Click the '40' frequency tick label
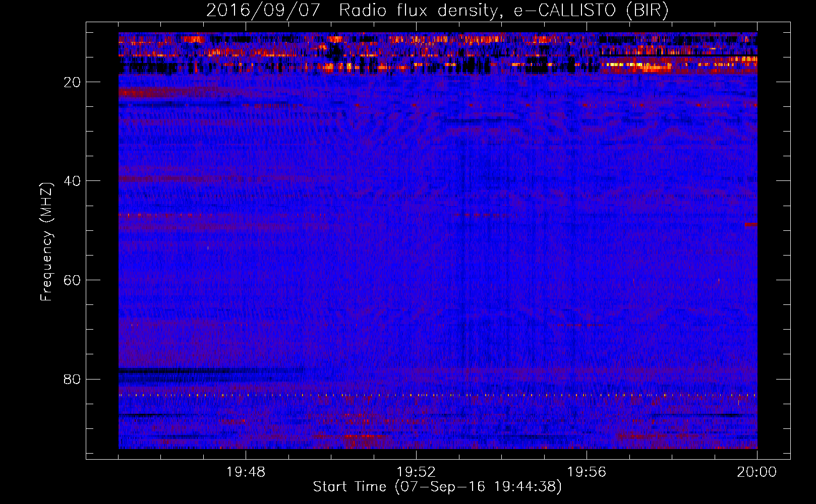816x504 pixels. (x=73, y=181)
